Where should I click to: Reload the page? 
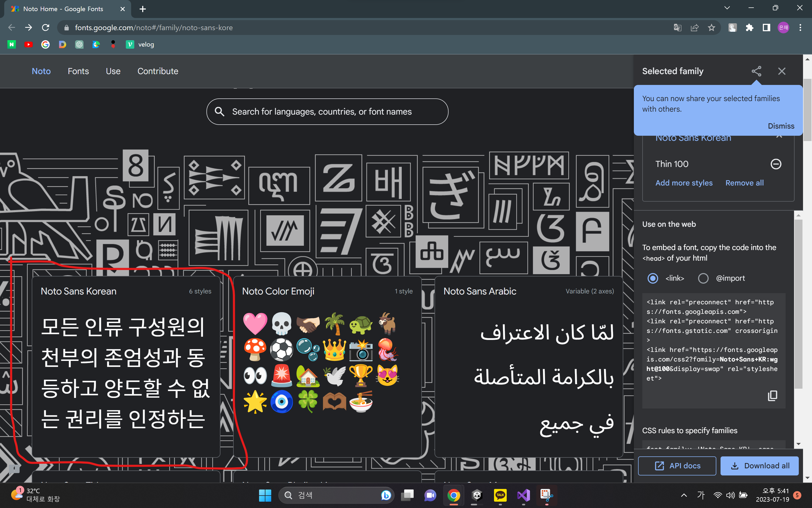pyautogui.click(x=46, y=28)
